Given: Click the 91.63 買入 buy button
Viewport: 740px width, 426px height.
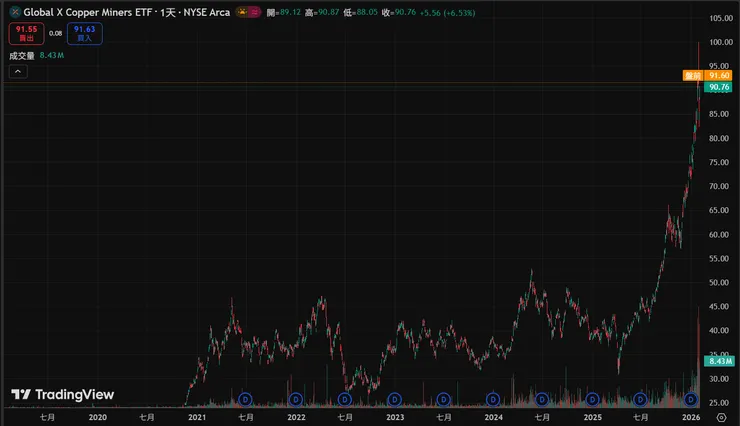Looking at the screenshot, I should [84, 33].
